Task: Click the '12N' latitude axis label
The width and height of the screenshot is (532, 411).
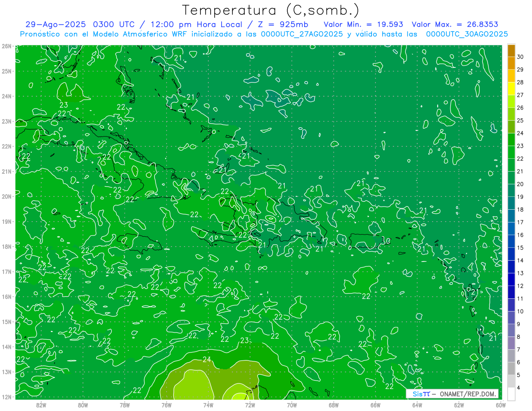Action: coord(7,397)
